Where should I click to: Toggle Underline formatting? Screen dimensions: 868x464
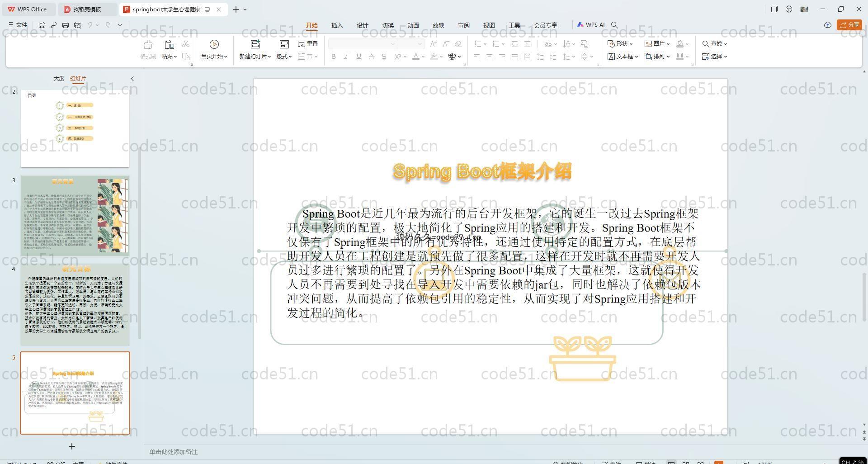[x=359, y=57]
